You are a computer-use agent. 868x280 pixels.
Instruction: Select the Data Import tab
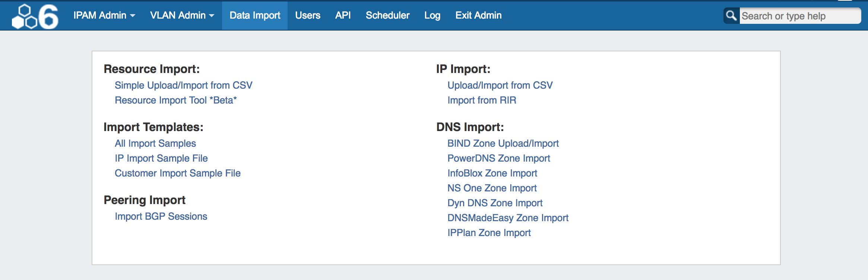click(x=255, y=15)
